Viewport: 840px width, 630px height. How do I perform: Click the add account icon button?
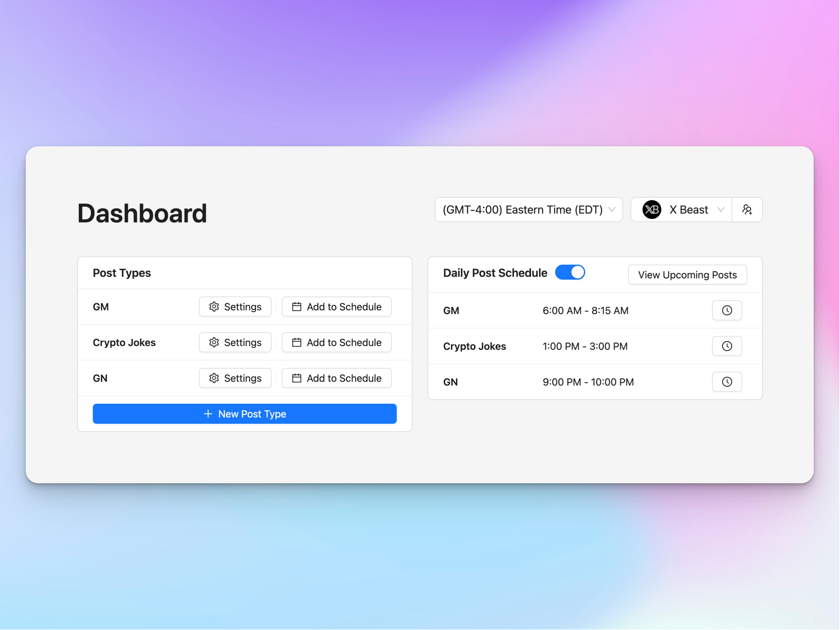point(747,209)
